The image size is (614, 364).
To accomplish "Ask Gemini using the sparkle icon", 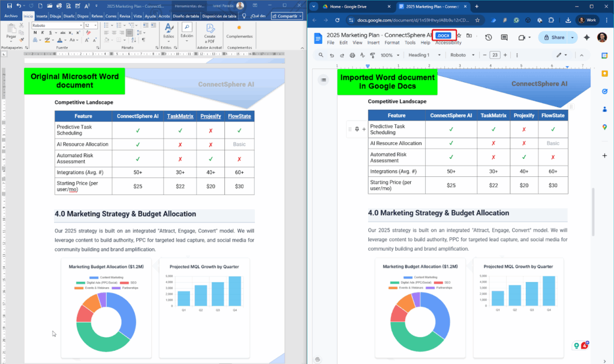I will (x=586, y=37).
